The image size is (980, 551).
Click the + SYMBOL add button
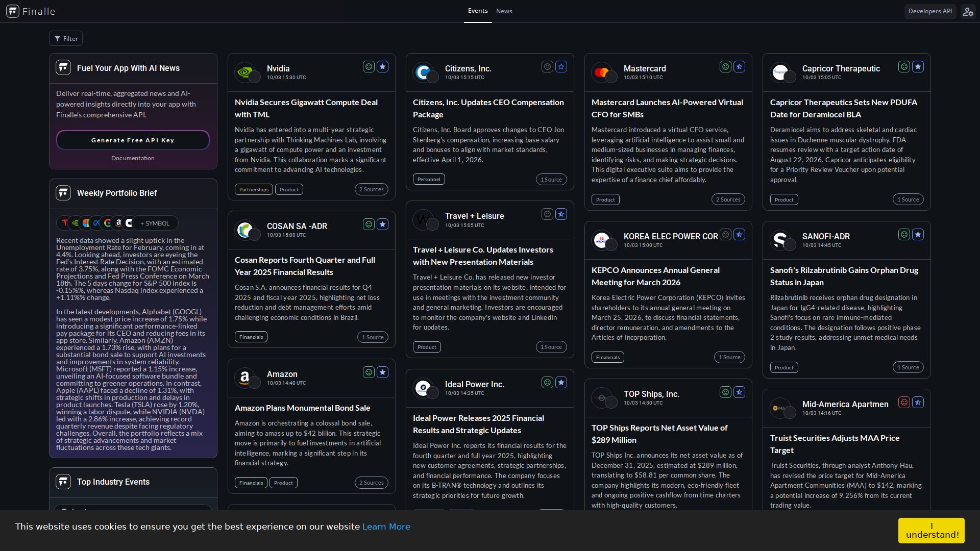[155, 223]
